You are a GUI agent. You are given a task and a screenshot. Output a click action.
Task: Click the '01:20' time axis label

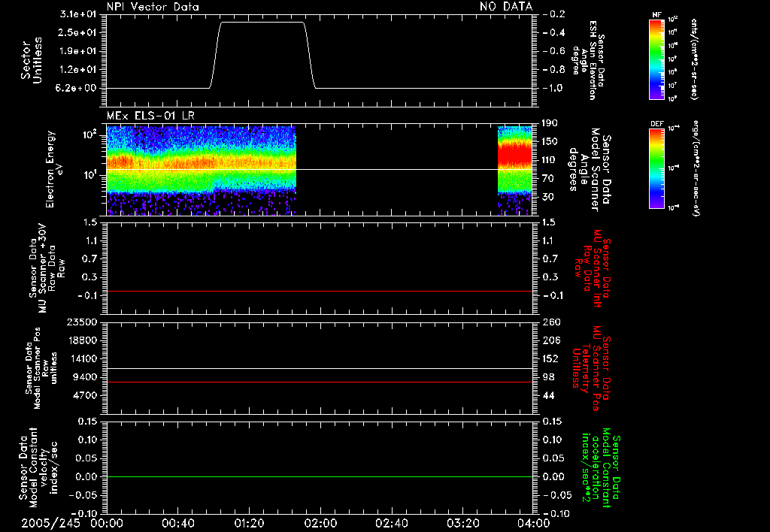[249, 523]
